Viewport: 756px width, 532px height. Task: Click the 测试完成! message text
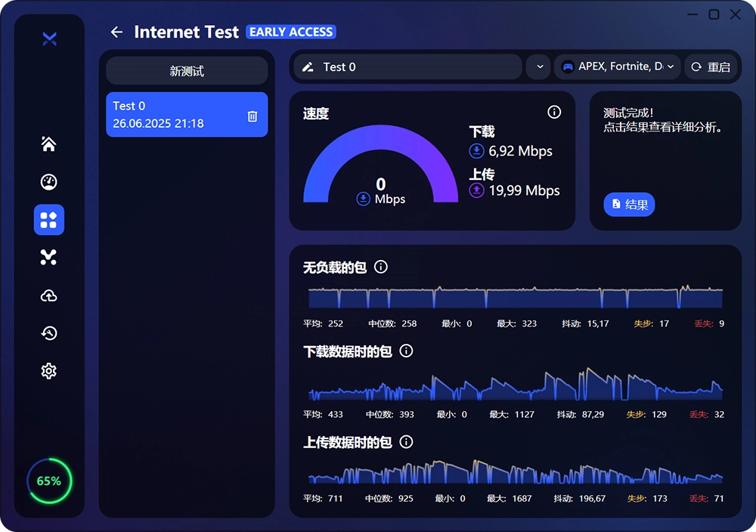click(628, 113)
